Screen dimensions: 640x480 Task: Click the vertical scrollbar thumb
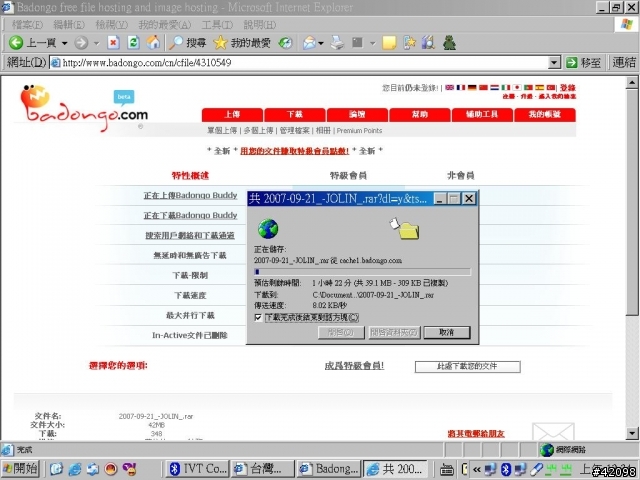632,202
